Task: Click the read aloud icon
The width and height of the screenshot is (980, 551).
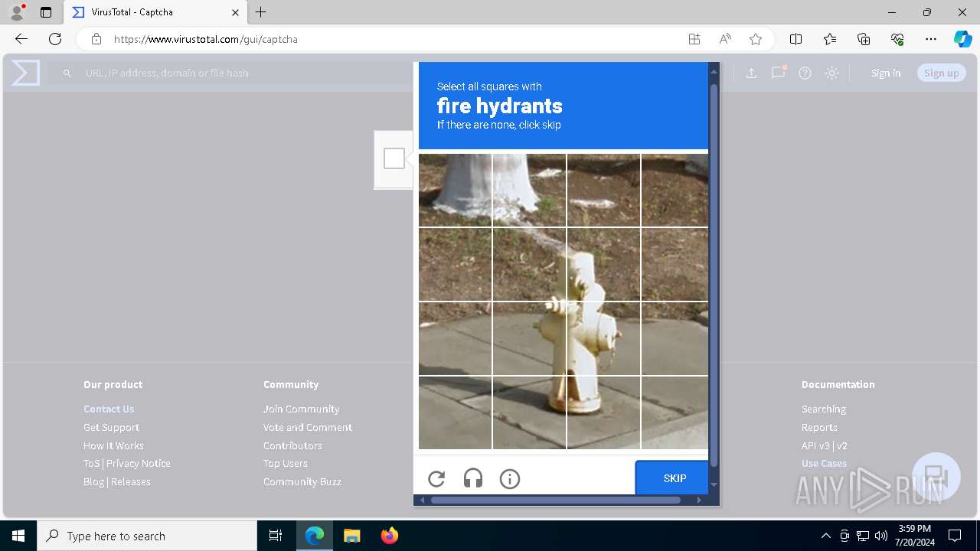Action: (x=725, y=39)
